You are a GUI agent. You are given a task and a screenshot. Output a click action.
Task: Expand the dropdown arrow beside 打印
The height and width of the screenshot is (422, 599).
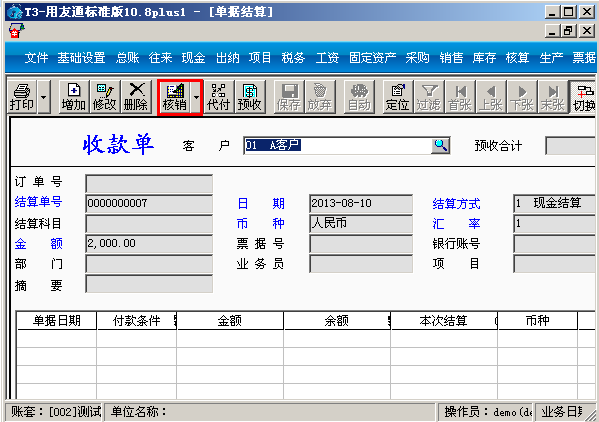click(x=44, y=97)
